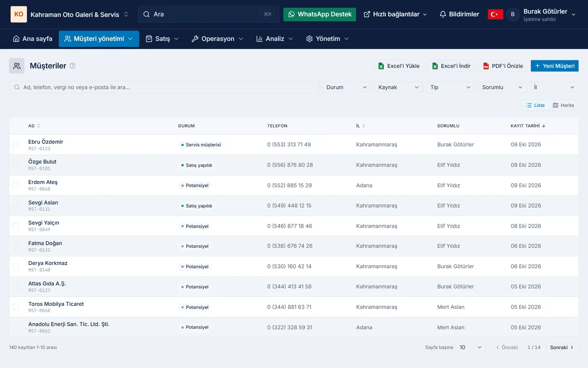The image size is (588, 368).
Task: Open the Satış menu
Action: point(162,39)
